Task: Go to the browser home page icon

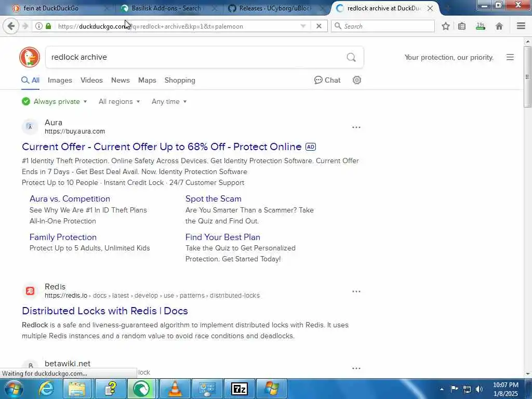Action: 499,26
